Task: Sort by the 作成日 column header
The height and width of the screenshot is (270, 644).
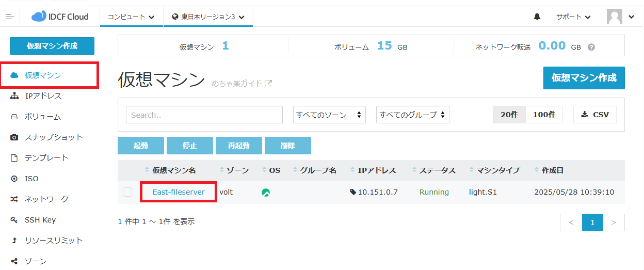Action: tap(552, 170)
